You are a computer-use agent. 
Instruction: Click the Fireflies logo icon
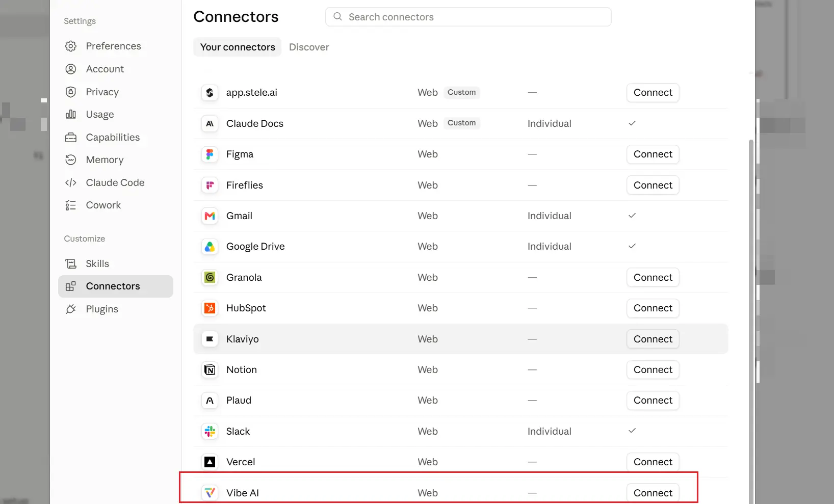(210, 185)
